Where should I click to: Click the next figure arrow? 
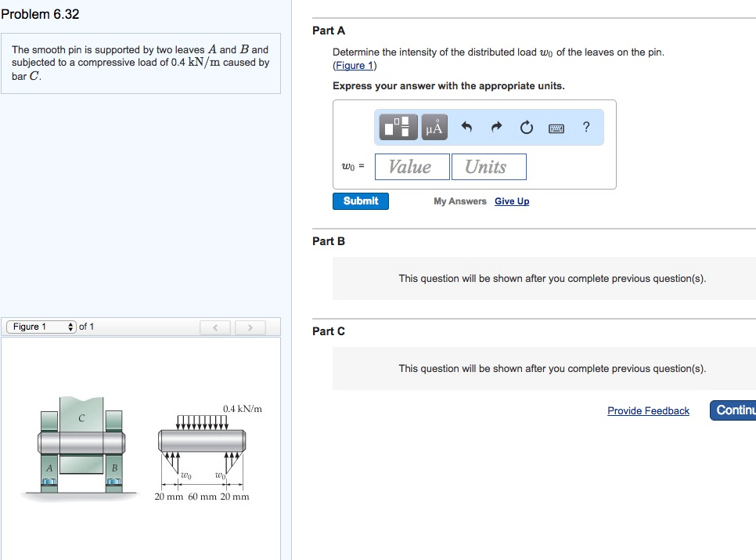coord(249,327)
